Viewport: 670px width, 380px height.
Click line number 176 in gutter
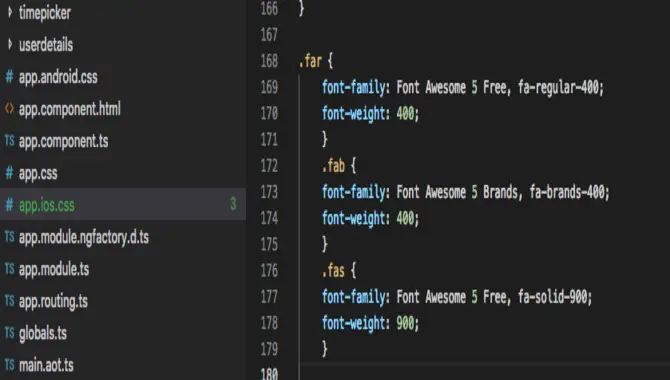click(x=269, y=271)
